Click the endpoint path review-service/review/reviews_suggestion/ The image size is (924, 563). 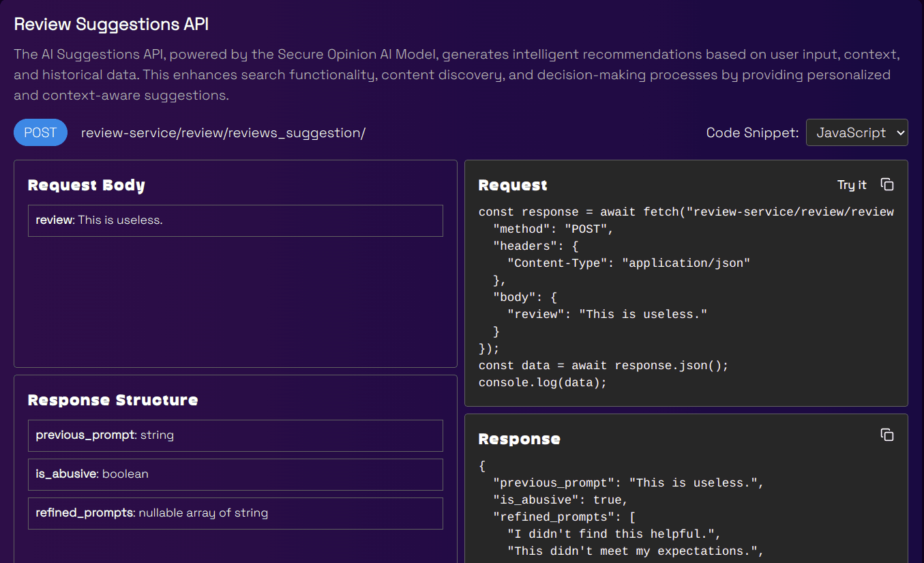[x=223, y=133]
